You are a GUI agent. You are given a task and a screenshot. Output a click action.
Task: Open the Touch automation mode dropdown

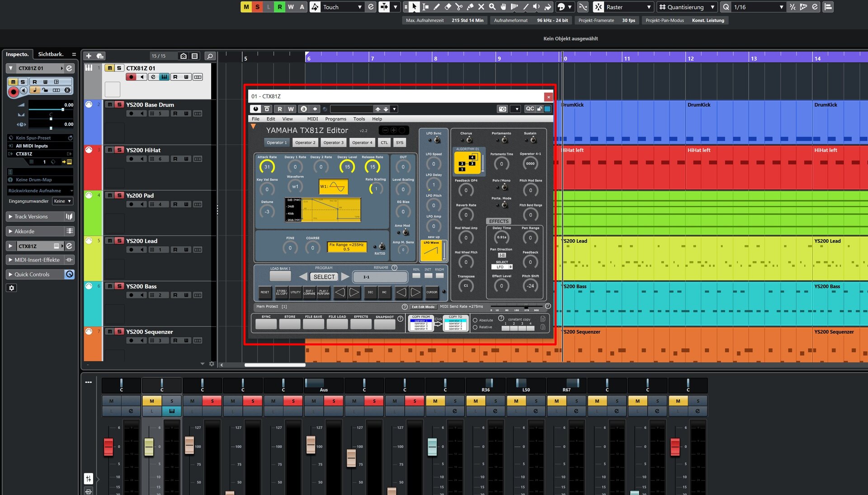pos(342,7)
